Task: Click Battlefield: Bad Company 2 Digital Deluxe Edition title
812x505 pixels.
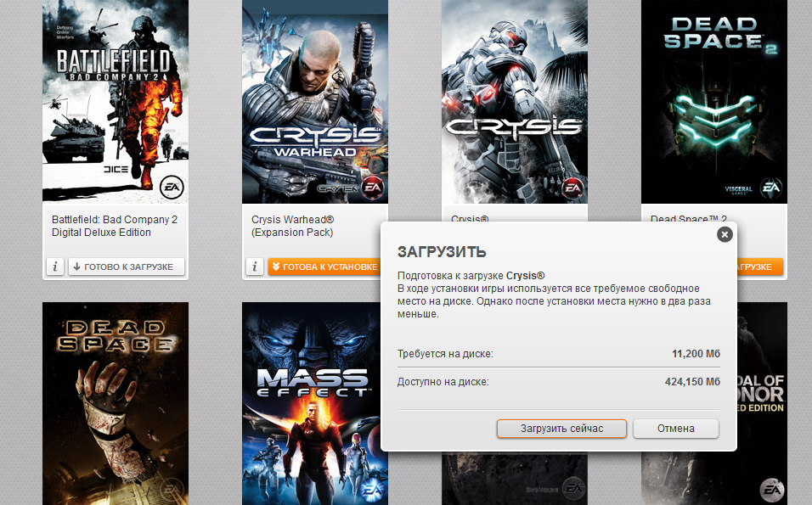Action: click(115, 226)
